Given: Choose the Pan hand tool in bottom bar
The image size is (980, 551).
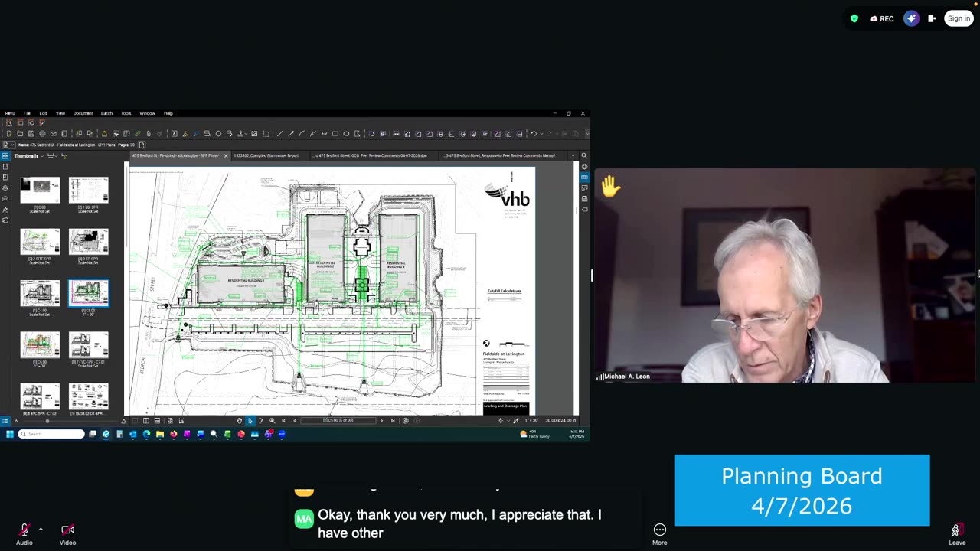Looking at the screenshot, I should pyautogui.click(x=239, y=421).
